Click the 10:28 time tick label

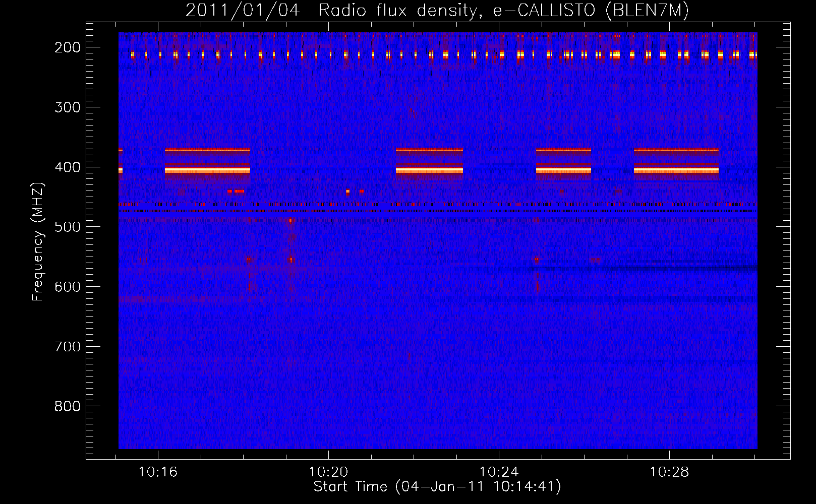pyautogui.click(x=669, y=472)
